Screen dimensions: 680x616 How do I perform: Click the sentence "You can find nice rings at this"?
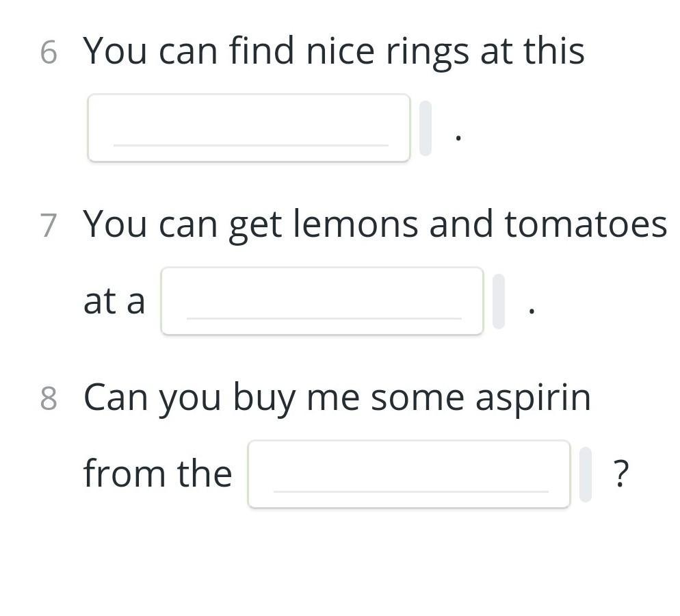point(334,52)
